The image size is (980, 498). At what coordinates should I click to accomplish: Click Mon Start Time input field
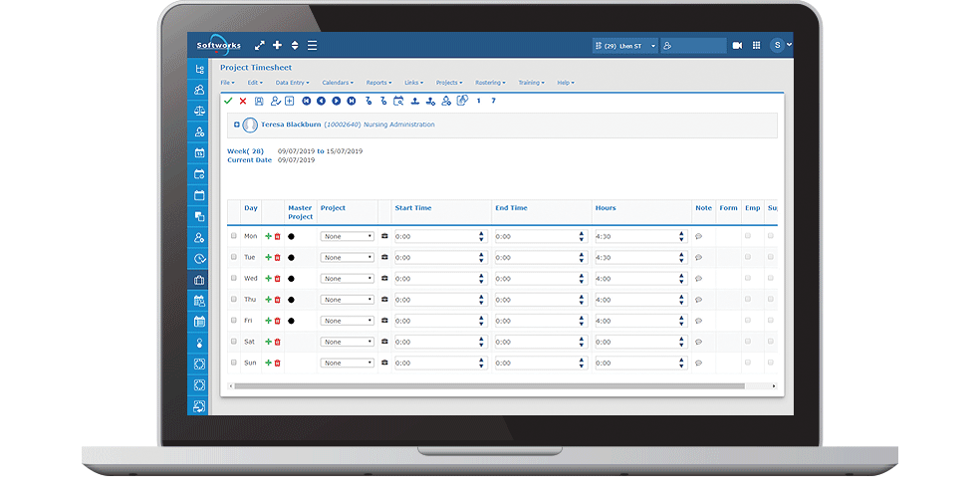pyautogui.click(x=440, y=236)
